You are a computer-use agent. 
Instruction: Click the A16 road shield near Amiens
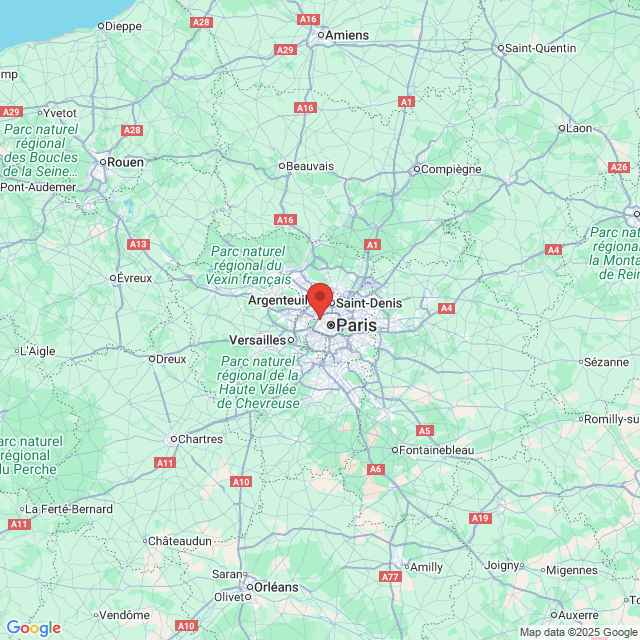308,19
